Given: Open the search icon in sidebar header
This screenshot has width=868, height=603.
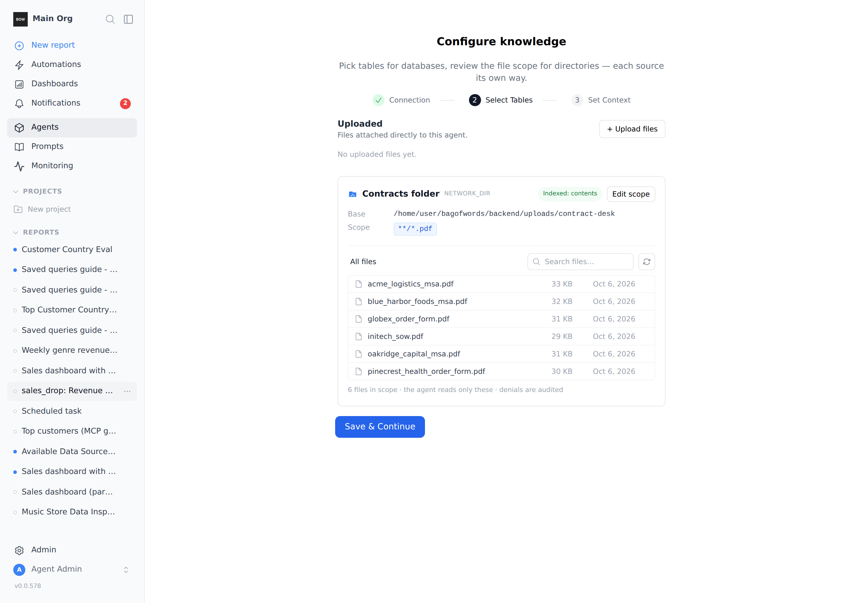Looking at the screenshot, I should 110,19.
